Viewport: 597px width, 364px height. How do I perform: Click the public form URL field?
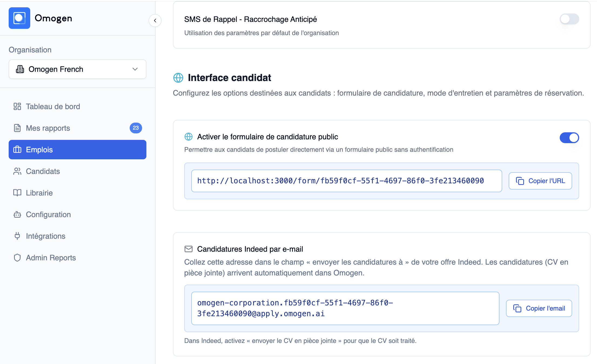pyautogui.click(x=347, y=181)
